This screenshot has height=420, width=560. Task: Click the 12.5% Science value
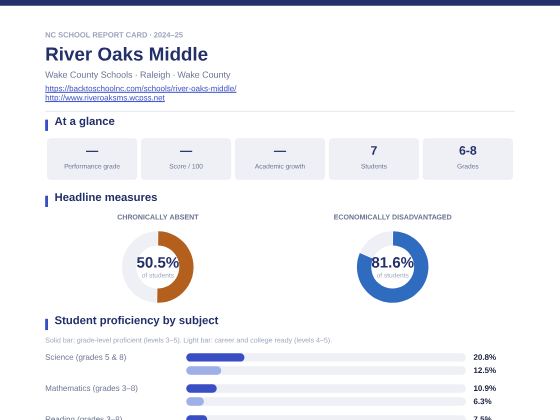coord(485,370)
